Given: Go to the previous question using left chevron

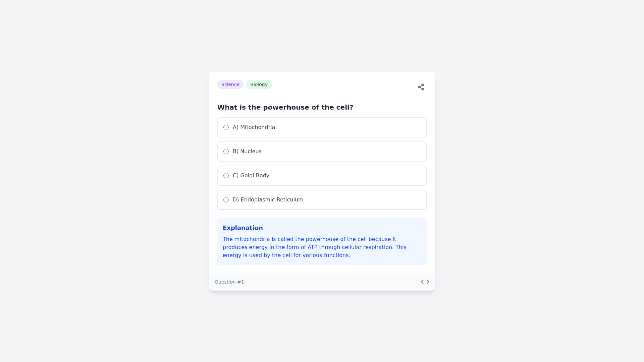Looking at the screenshot, I should (x=422, y=282).
